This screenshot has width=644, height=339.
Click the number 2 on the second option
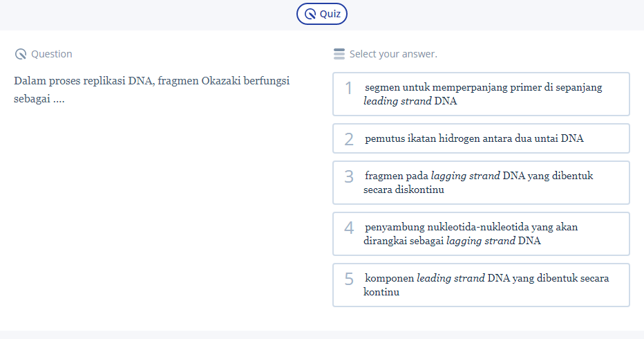point(349,139)
